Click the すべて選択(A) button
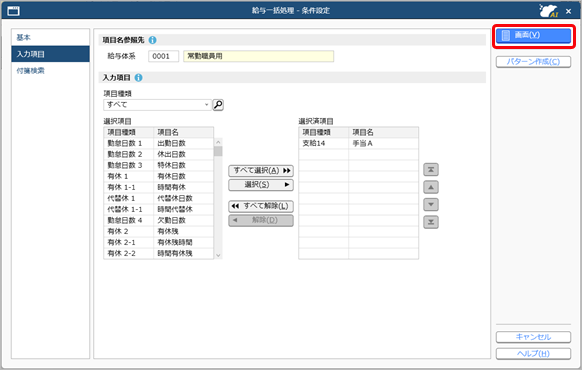This screenshot has height=370, width=582. pyautogui.click(x=261, y=170)
